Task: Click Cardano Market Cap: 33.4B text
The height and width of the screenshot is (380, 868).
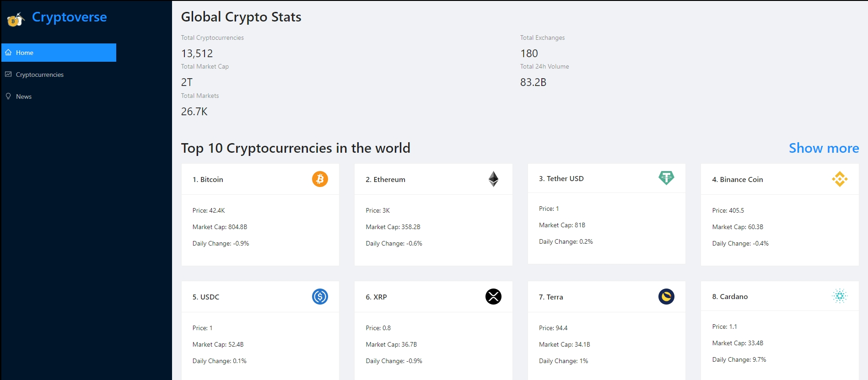Action: point(738,343)
